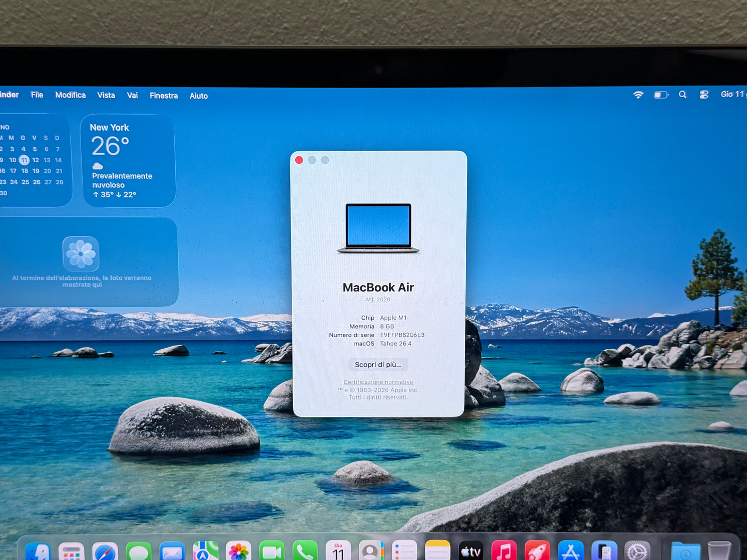Click the Apple M1 chip value
The height and width of the screenshot is (560, 747).
(x=393, y=318)
